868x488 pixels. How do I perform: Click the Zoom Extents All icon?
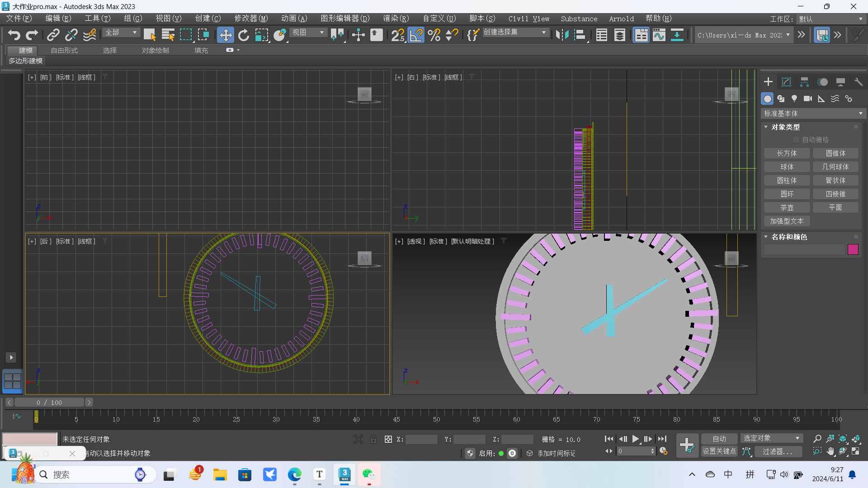856,439
